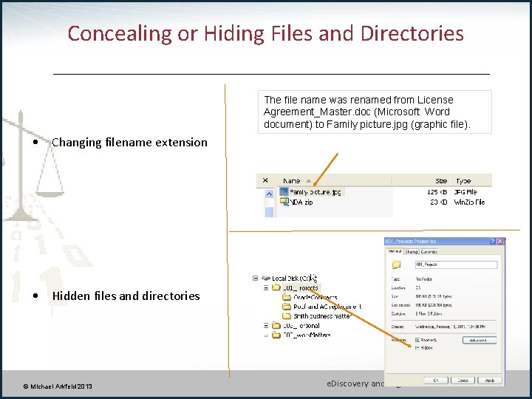Click the 001_Projects folder icon in the tree
The image size is (532, 399).
click(x=276, y=287)
